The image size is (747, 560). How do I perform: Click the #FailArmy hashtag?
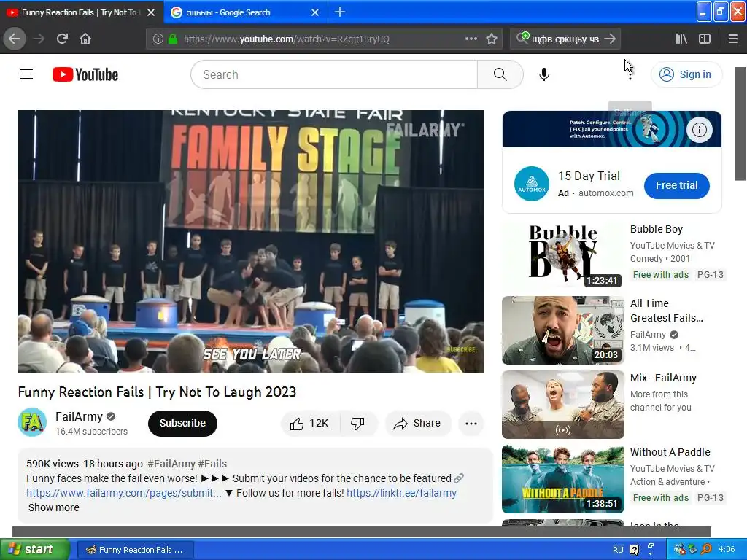click(x=171, y=464)
